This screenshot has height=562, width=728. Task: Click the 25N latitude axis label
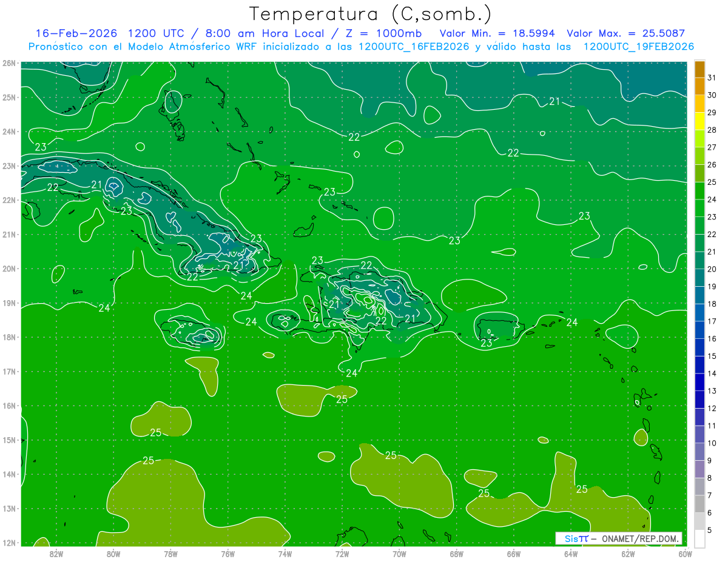(x=9, y=97)
